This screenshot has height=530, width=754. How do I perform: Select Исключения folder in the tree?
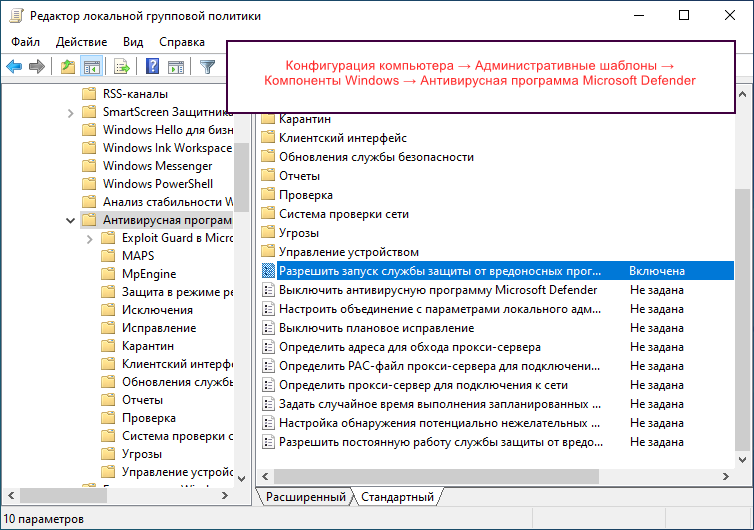click(157, 310)
